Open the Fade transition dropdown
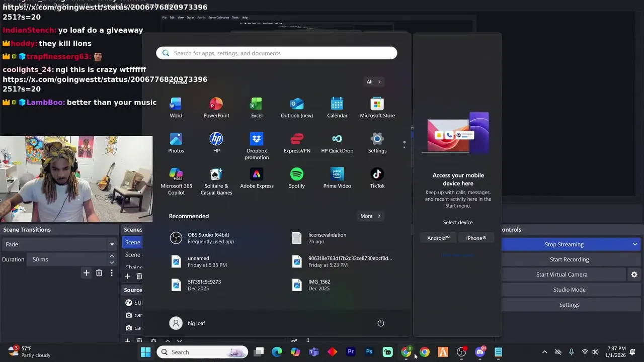Viewport: 644px width, 362px height. [x=59, y=244]
